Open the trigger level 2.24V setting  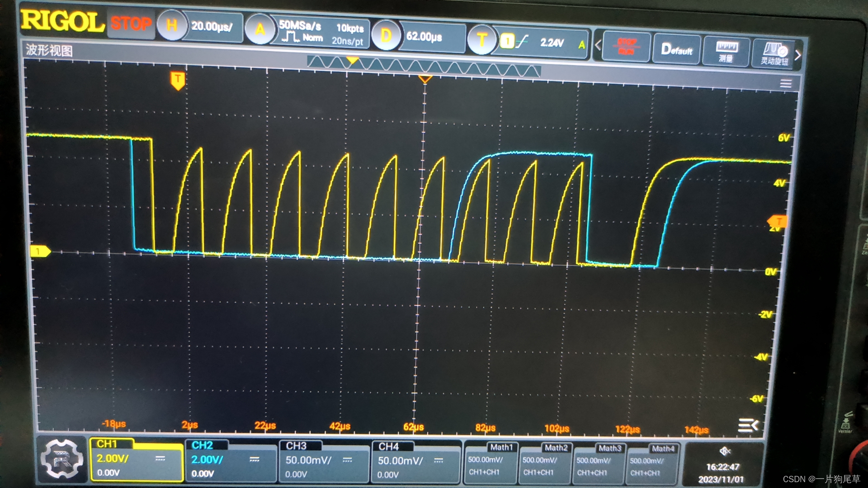(x=552, y=43)
